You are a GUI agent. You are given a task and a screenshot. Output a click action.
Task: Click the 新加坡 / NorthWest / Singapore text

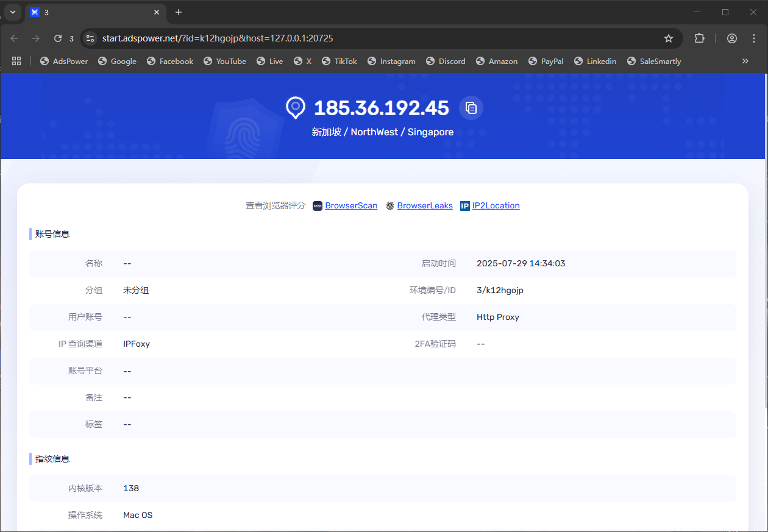[x=383, y=132]
